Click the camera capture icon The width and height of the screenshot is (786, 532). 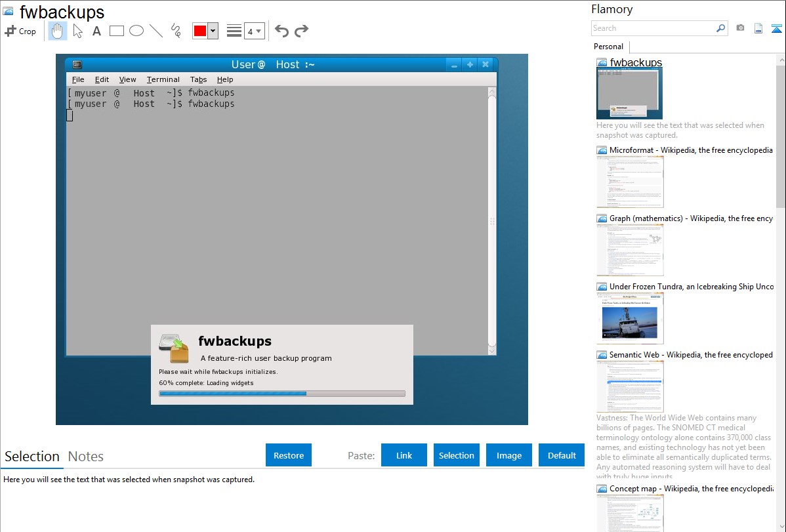pyautogui.click(x=740, y=28)
